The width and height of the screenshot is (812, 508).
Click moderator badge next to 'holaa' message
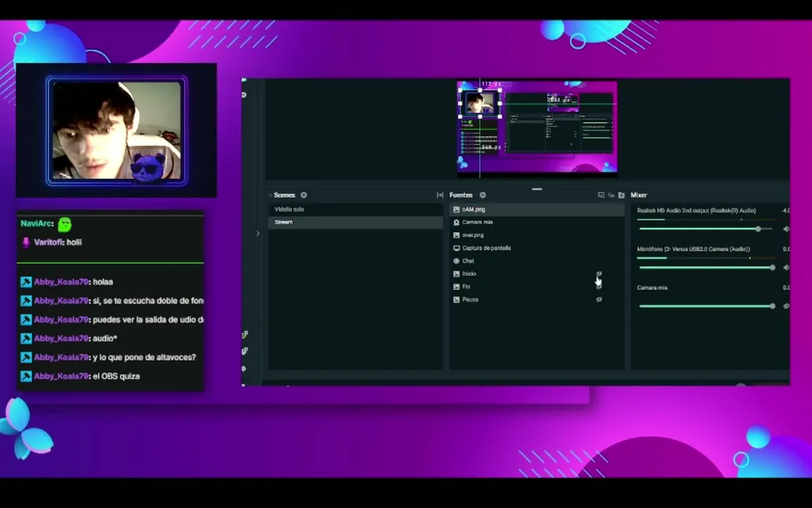click(26, 282)
